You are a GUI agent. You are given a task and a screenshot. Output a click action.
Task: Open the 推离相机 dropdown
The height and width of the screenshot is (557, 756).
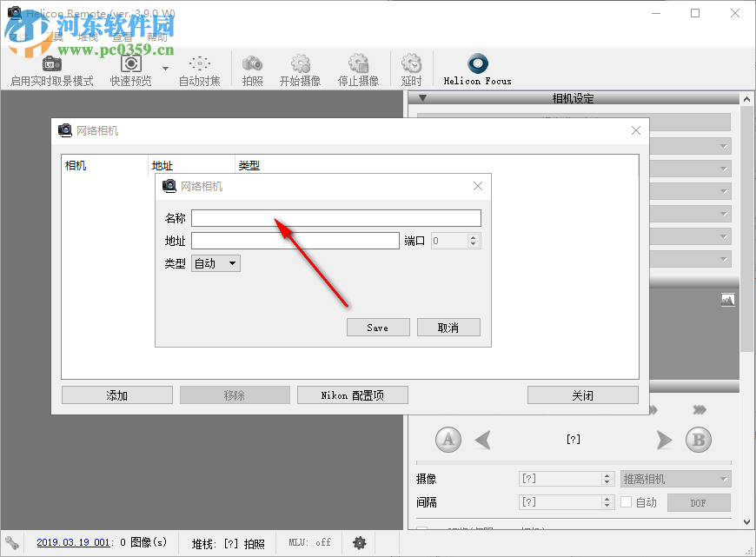[675, 478]
